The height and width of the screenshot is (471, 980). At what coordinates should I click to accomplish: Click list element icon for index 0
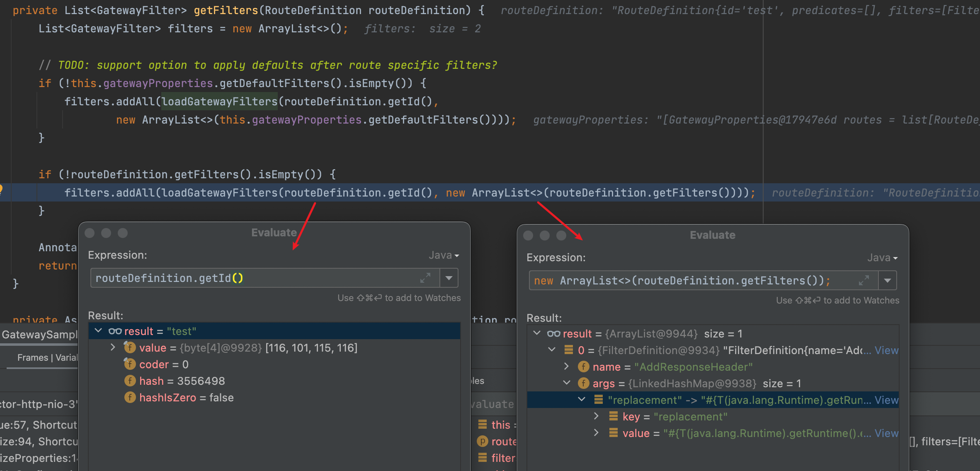coord(568,350)
